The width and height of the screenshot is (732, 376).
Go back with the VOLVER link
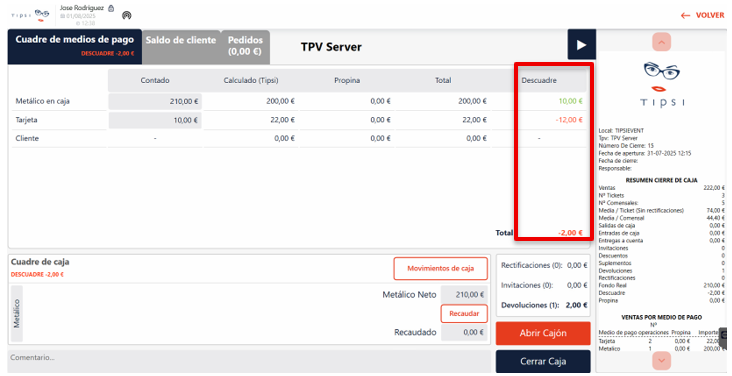(702, 15)
